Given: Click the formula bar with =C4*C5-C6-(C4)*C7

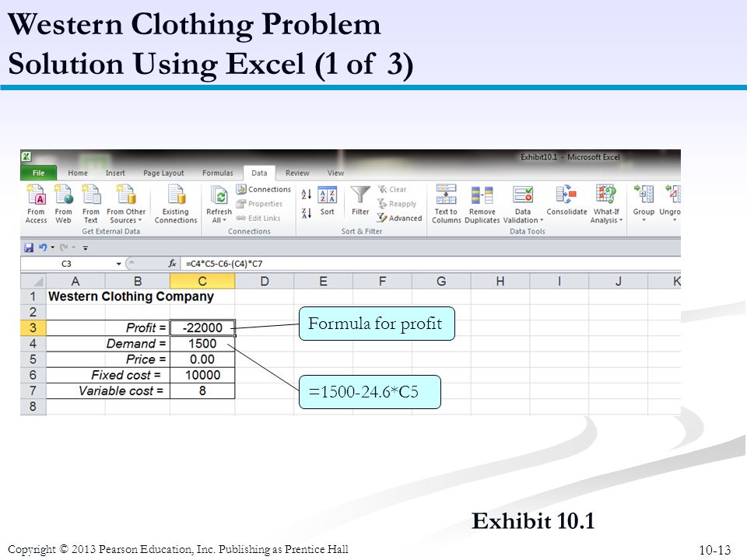Looking at the screenshot, I should [430, 264].
